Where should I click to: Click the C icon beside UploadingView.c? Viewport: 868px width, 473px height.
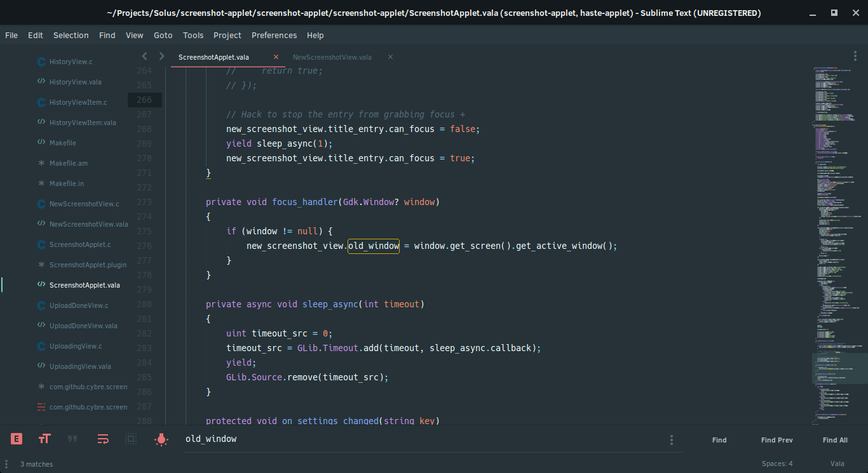41,346
